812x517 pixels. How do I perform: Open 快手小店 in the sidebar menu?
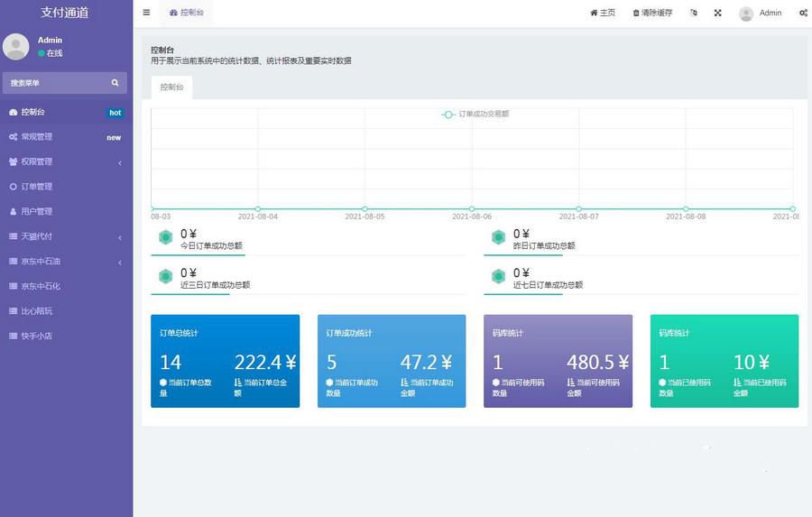coord(66,336)
